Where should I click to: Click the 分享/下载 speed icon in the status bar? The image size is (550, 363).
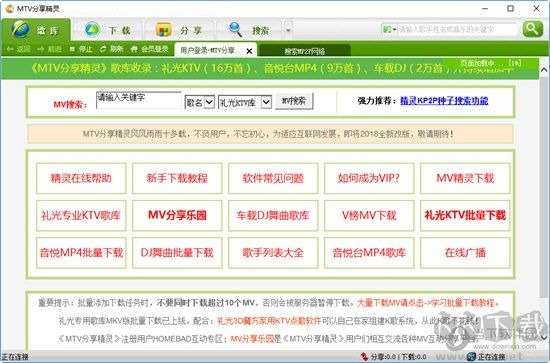click(x=364, y=357)
